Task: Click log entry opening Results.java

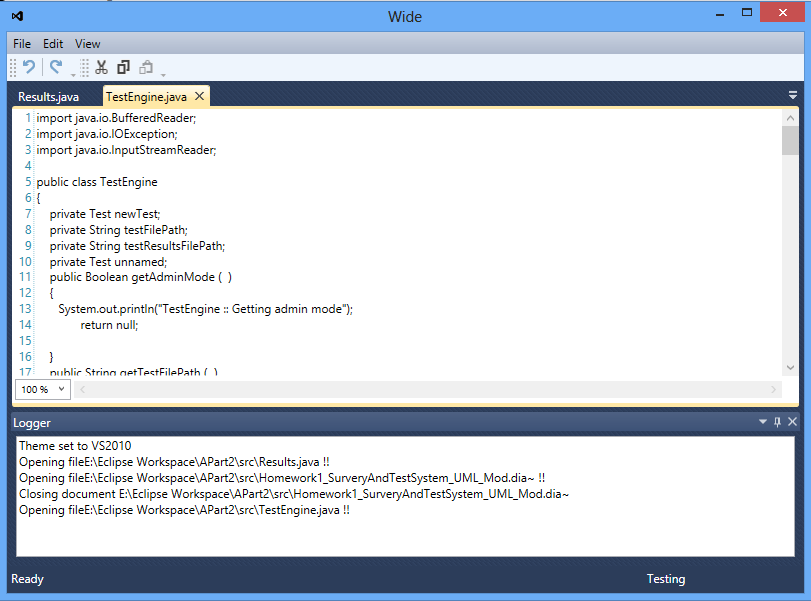Action: (174, 462)
